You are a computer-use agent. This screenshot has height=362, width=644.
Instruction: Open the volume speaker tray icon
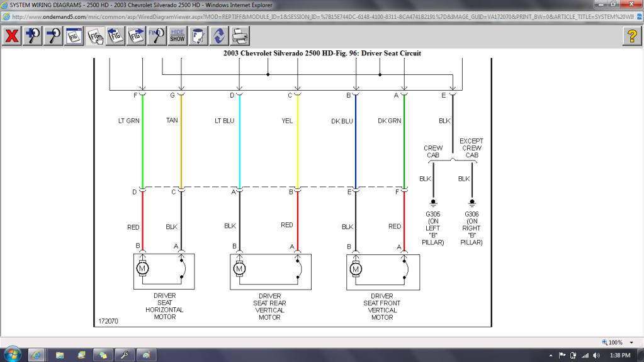pos(597,355)
